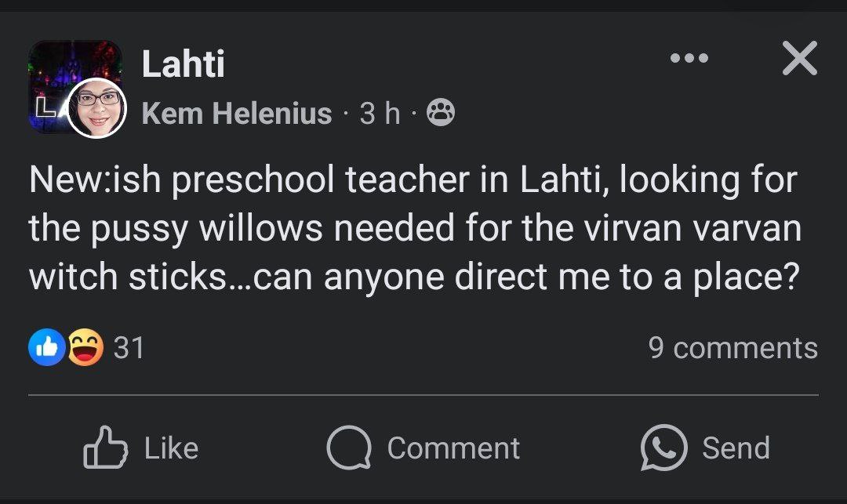Tap the WhatsApp Send icon

coord(663,448)
